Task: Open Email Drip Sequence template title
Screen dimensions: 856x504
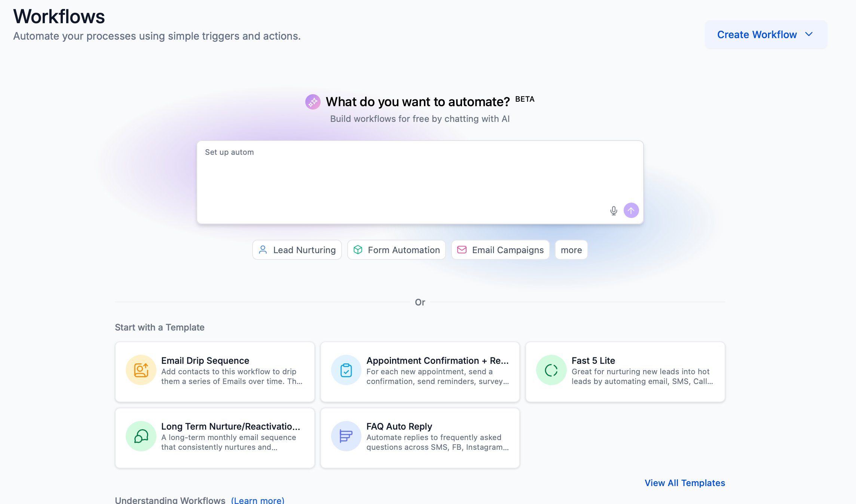Action: pos(205,360)
